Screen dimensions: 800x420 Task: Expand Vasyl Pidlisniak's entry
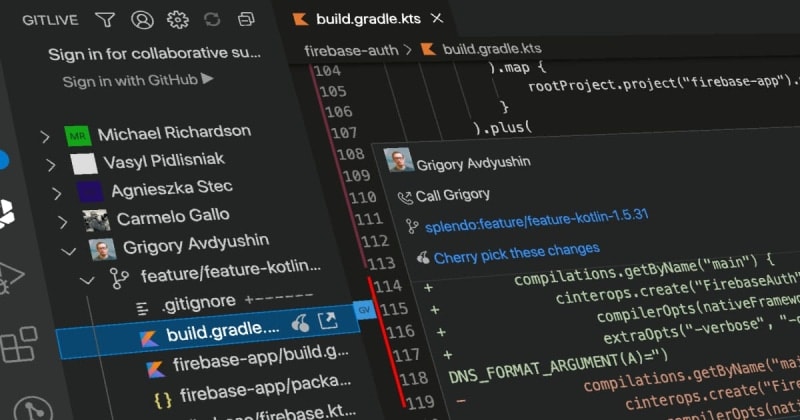[x=51, y=163]
